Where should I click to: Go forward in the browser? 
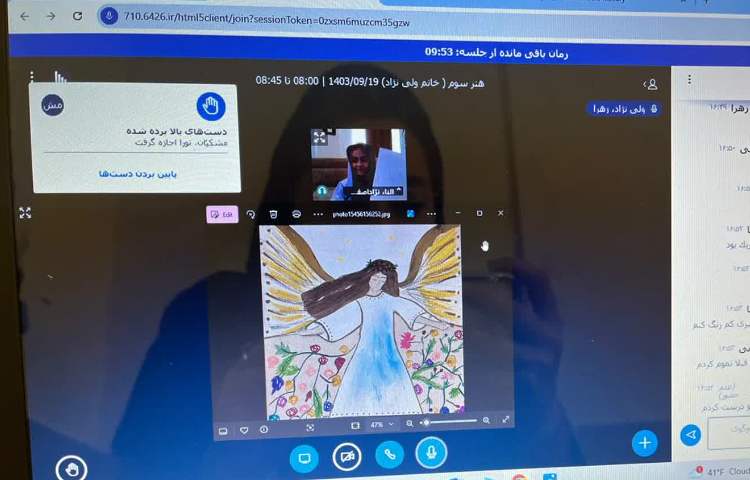pyautogui.click(x=51, y=16)
